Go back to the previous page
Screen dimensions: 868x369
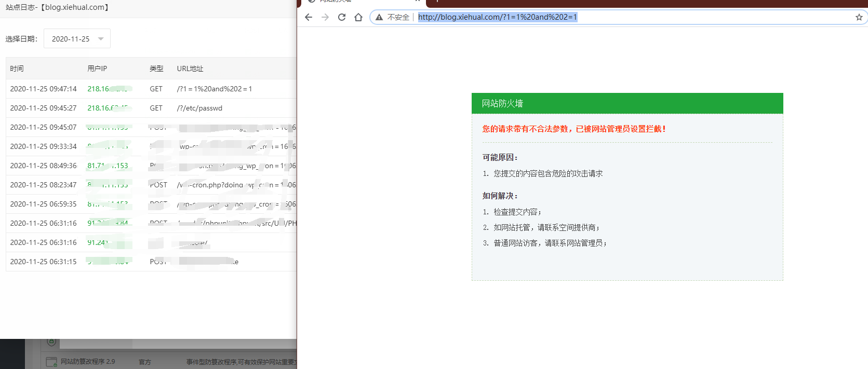coord(309,17)
